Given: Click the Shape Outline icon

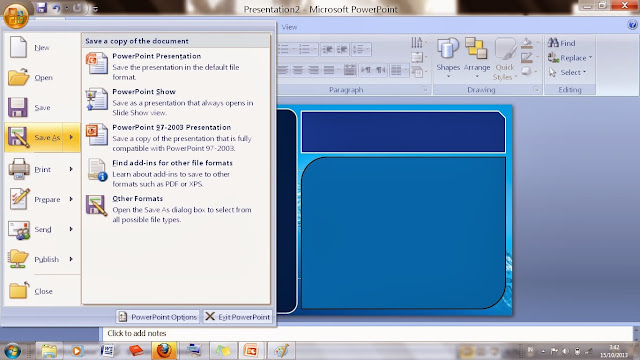Looking at the screenshot, I should (527, 57).
